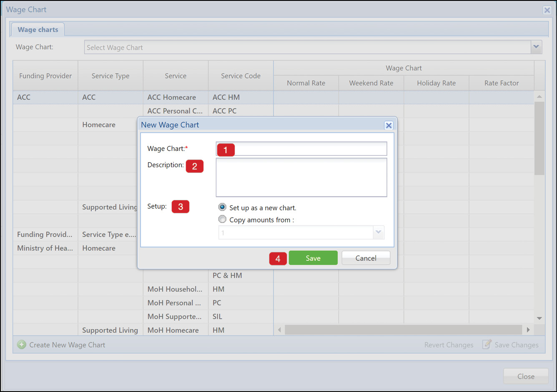Click into the Description text area
This screenshot has height=392, width=557.
click(301, 177)
